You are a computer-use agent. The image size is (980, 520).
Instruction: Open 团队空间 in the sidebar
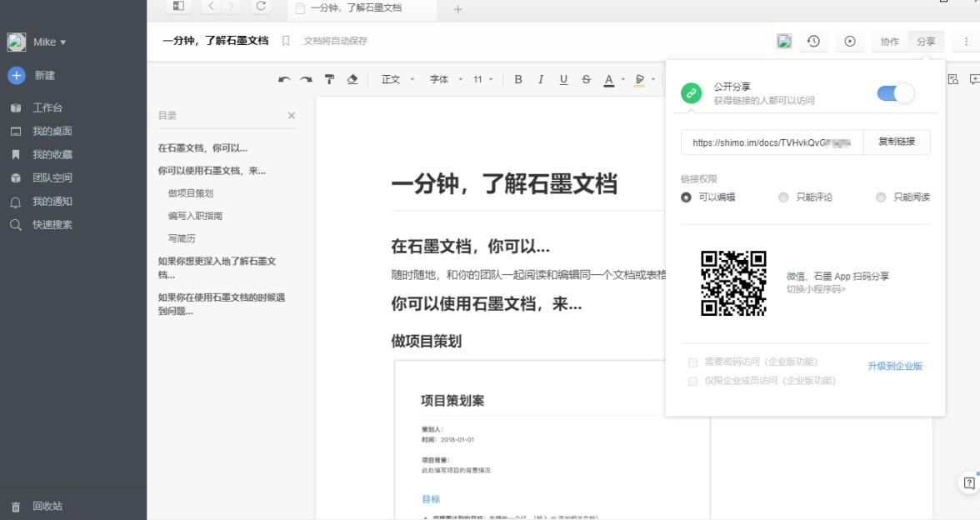point(52,177)
